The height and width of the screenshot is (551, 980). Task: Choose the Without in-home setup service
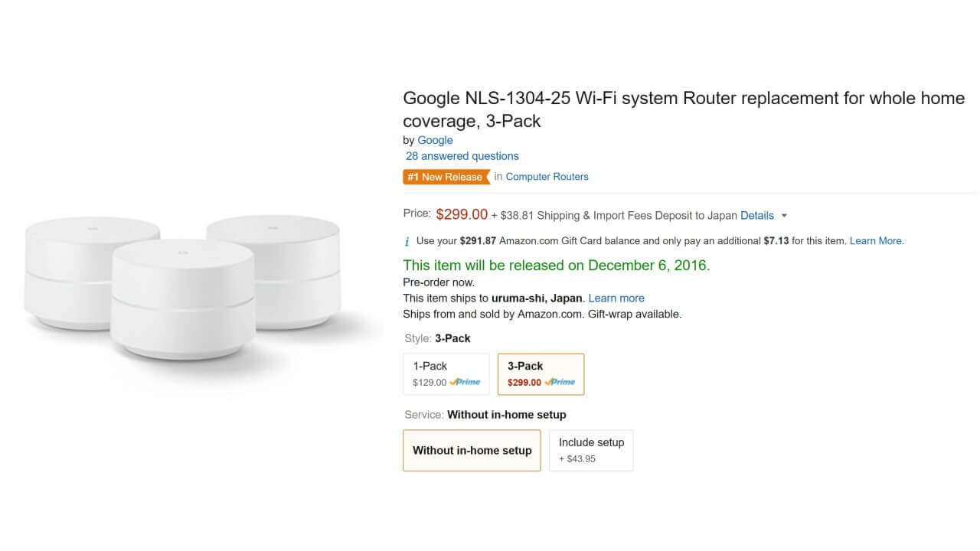pyautogui.click(x=472, y=450)
